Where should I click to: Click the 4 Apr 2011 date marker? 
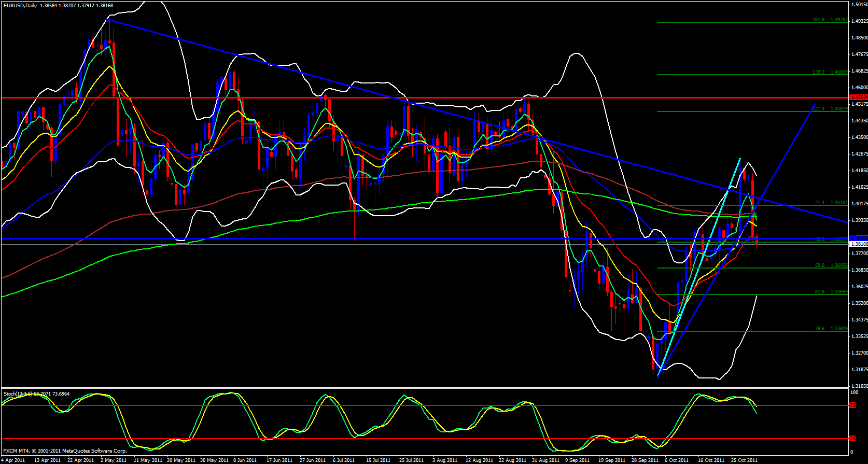point(13,460)
